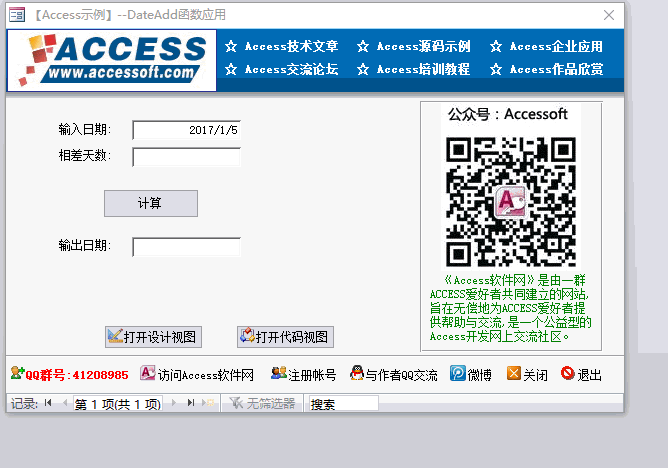Click the 记录: label in navigation bar
668x468 pixels.
[x=25, y=403]
